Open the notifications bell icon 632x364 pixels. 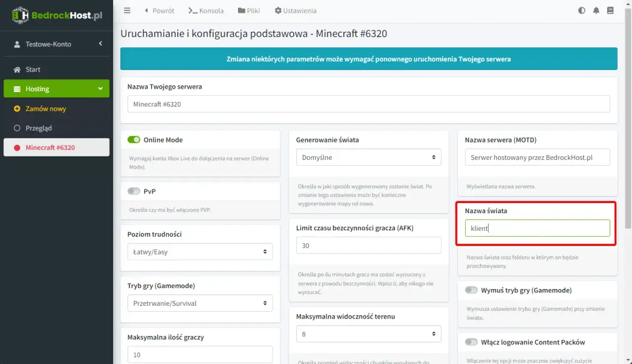596,10
